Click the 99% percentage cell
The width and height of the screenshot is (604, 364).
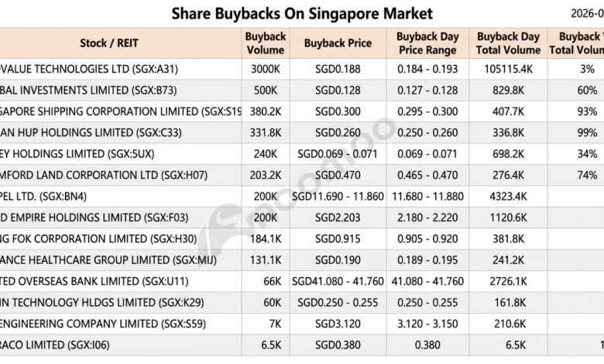pyautogui.click(x=587, y=133)
